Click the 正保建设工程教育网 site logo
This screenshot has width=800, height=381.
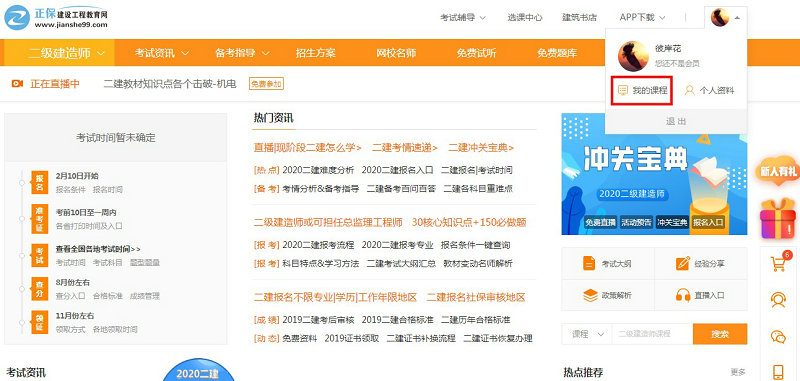pyautogui.click(x=56, y=18)
